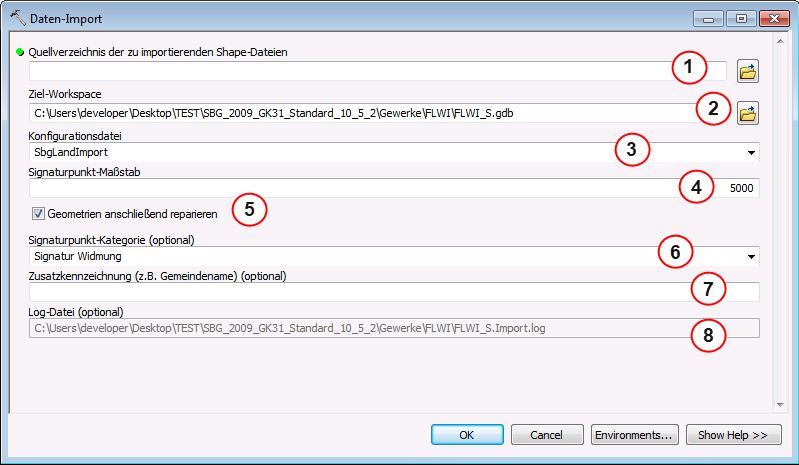Browse folder for Ziel-Workspace
Viewport: 799px width, 465px height.
(748, 113)
